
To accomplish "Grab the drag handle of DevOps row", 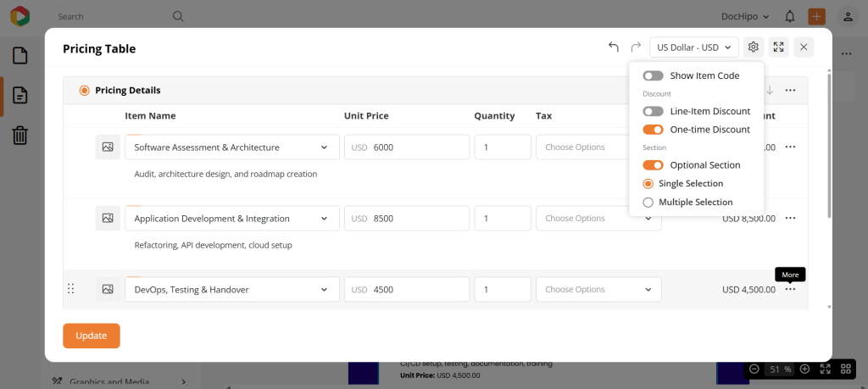I will coord(71,288).
